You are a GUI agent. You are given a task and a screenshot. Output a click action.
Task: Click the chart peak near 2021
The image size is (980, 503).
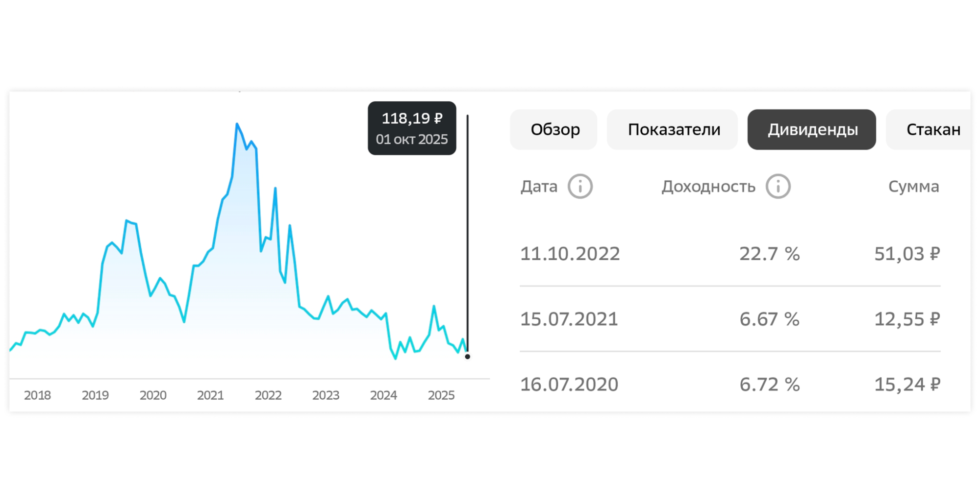point(237,124)
